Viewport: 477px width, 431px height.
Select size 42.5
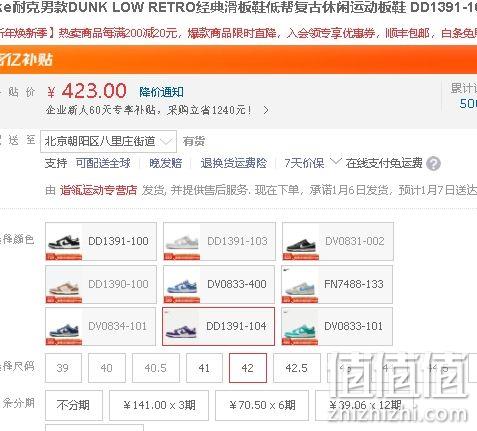[x=297, y=368]
